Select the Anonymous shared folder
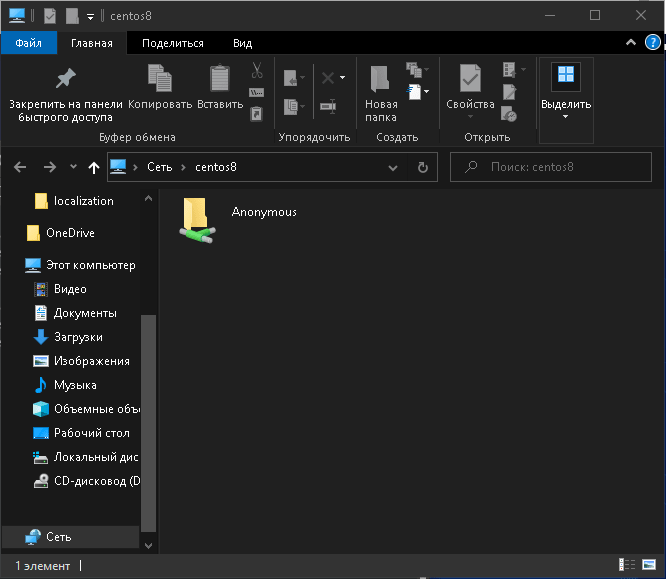 pos(238,220)
